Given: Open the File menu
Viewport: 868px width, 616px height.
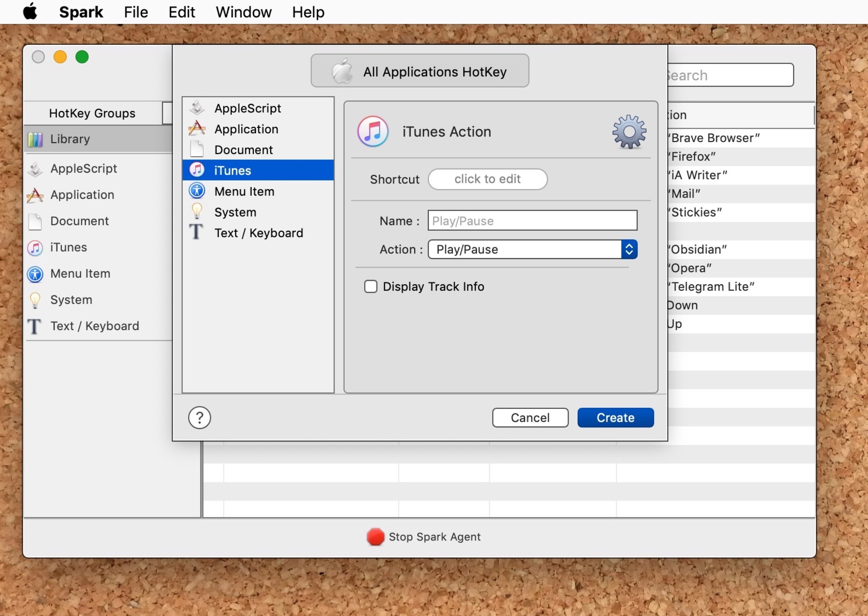Looking at the screenshot, I should (136, 12).
